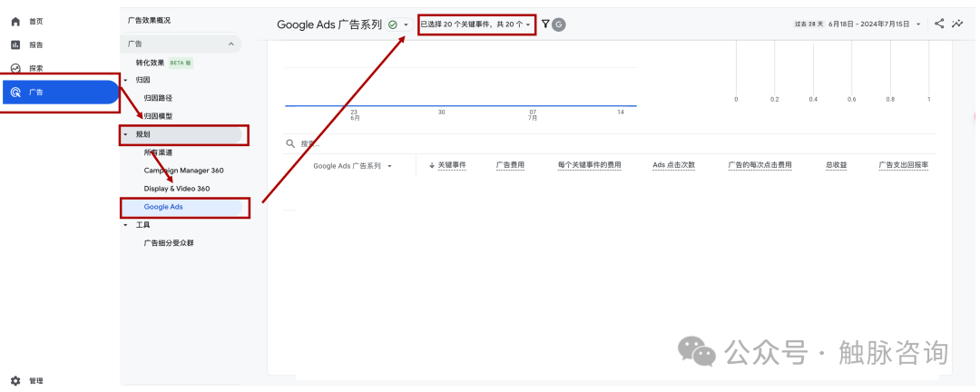Sort by 每个关键事件的费用 column
This screenshot has width=980, height=392.
590,166
